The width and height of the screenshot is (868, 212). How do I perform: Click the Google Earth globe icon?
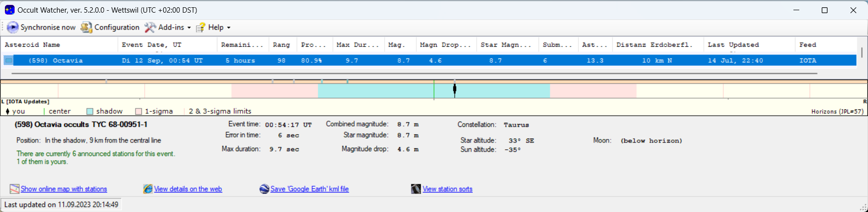coord(264,189)
